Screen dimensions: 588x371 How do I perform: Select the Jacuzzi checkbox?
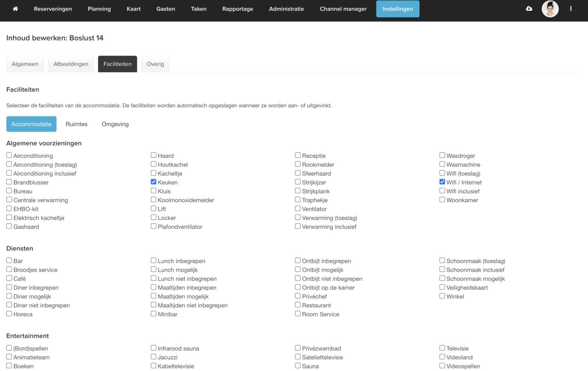click(x=153, y=357)
